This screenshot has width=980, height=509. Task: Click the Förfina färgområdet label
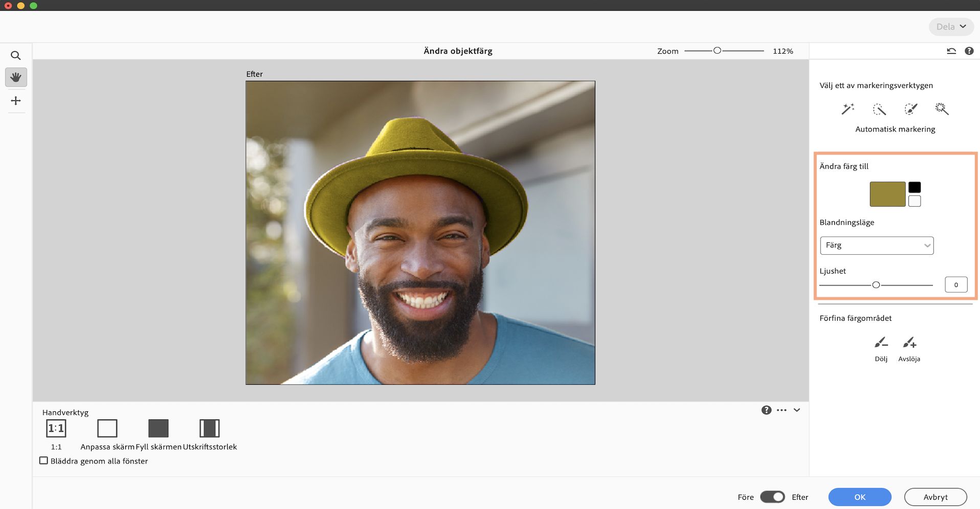pyautogui.click(x=855, y=318)
